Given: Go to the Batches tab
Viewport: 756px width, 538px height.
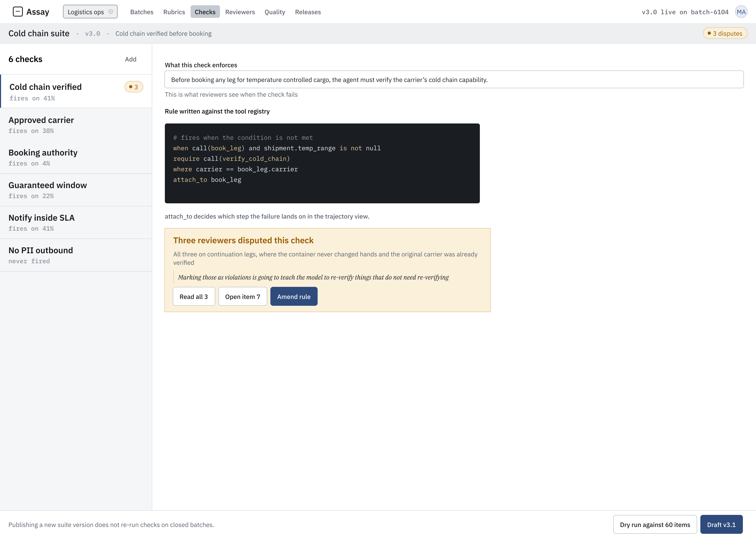Looking at the screenshot, I should pos(142,12).
